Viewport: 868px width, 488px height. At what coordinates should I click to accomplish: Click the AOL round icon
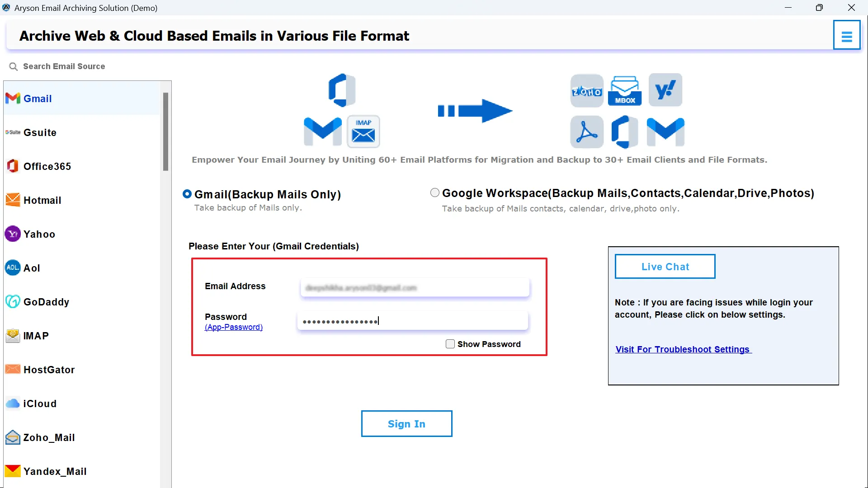[13, 267]
